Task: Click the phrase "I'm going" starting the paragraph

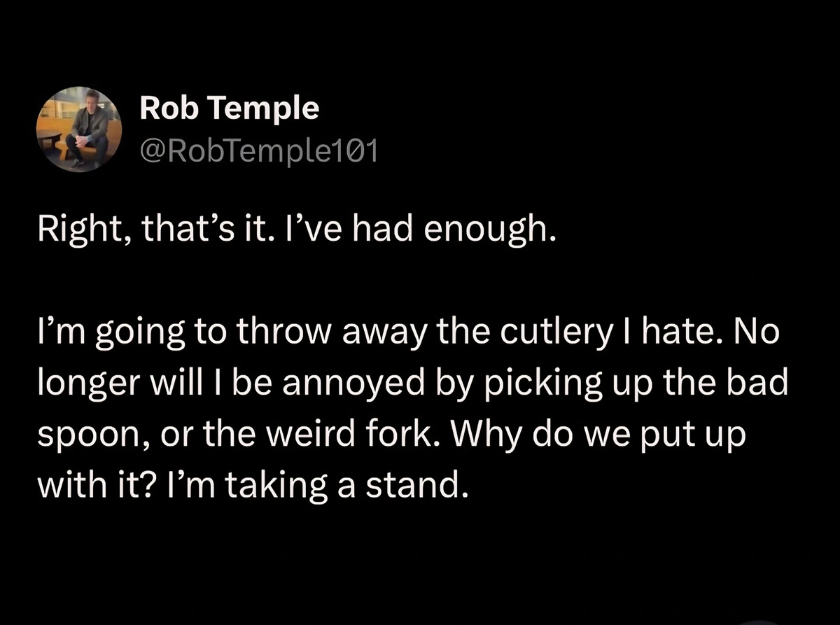Action: (x=101, y=331)
